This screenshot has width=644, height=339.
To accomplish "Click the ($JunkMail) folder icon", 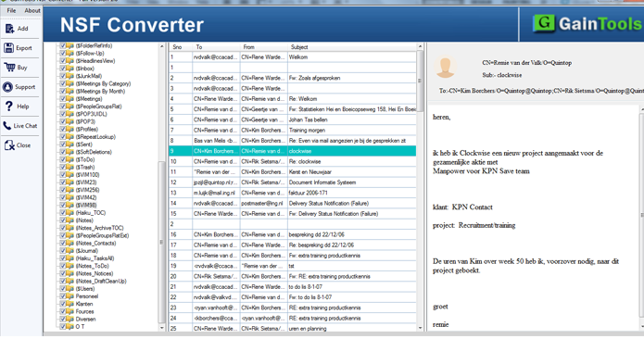I will 70,76.
